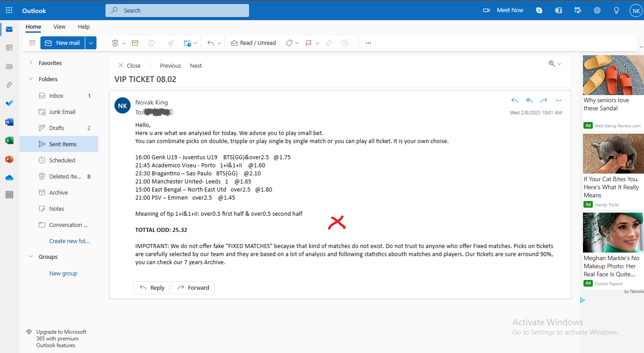Click the zoom magnifier icon

552,64
